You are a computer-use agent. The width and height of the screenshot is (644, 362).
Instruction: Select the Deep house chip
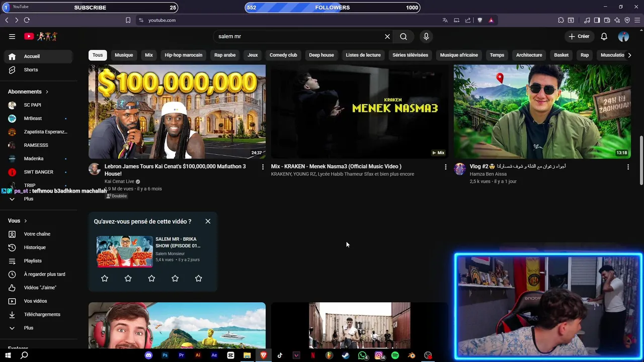click(321, 55)
